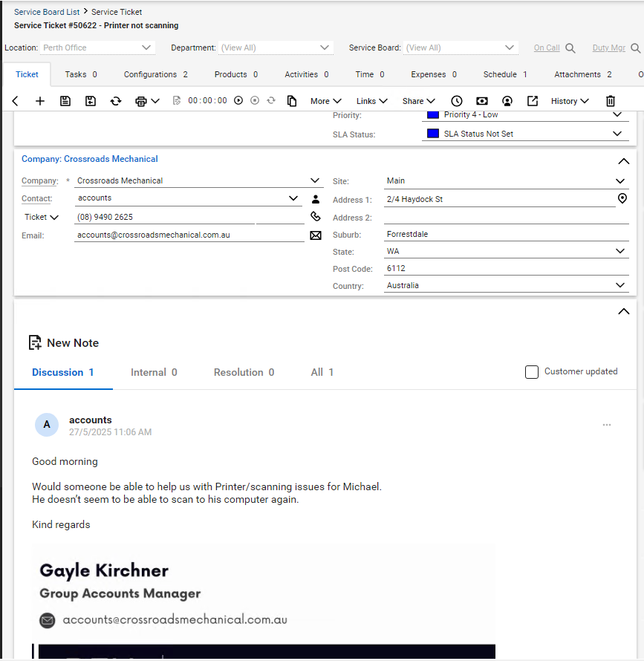The height and width of the screenshot is (661, 644).
Task: Click the printer icon
Action: point(141,101)
